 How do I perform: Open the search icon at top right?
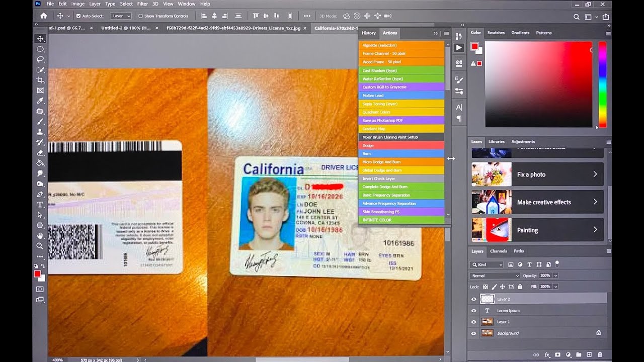577,17
